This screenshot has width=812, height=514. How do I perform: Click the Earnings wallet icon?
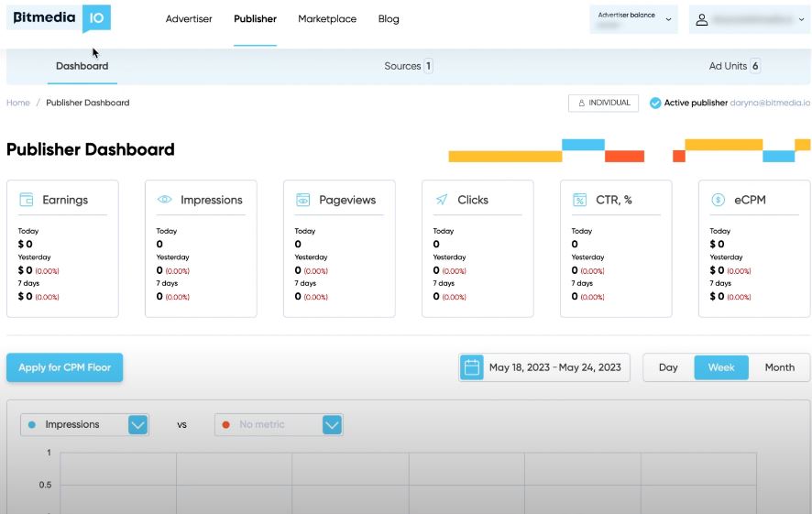27,200
